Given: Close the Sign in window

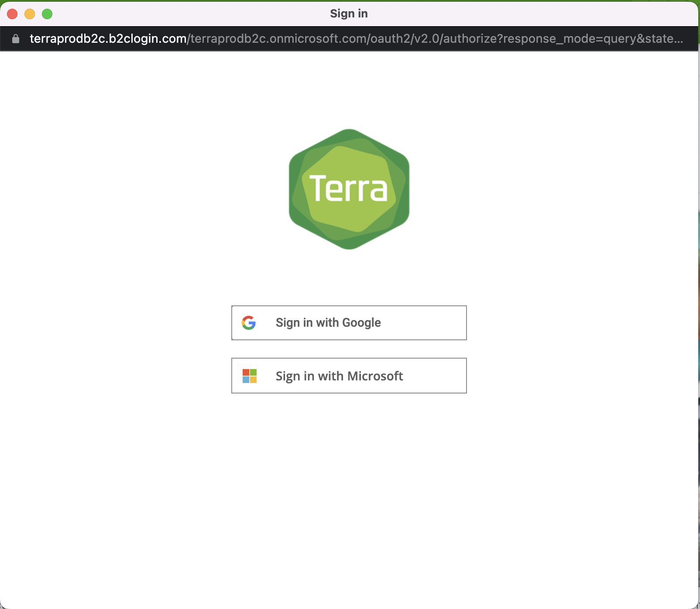Looking at the screenshot, I should coord(12,14).
